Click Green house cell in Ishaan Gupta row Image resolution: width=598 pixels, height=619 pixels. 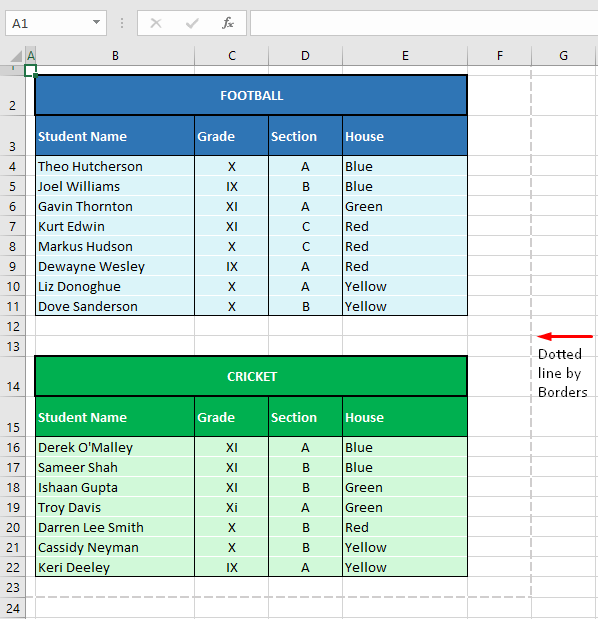[405, 487]
